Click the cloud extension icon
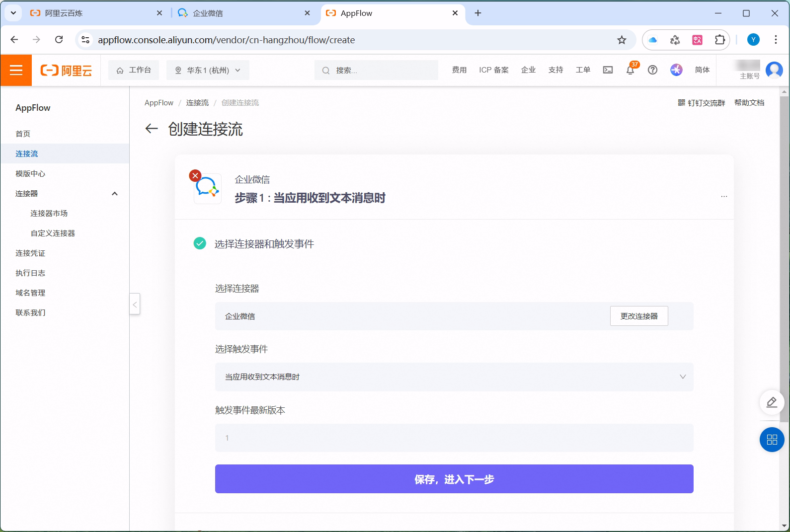Viewport: 790px width, 532px height. pyautogui.click(x=653, y=40)
